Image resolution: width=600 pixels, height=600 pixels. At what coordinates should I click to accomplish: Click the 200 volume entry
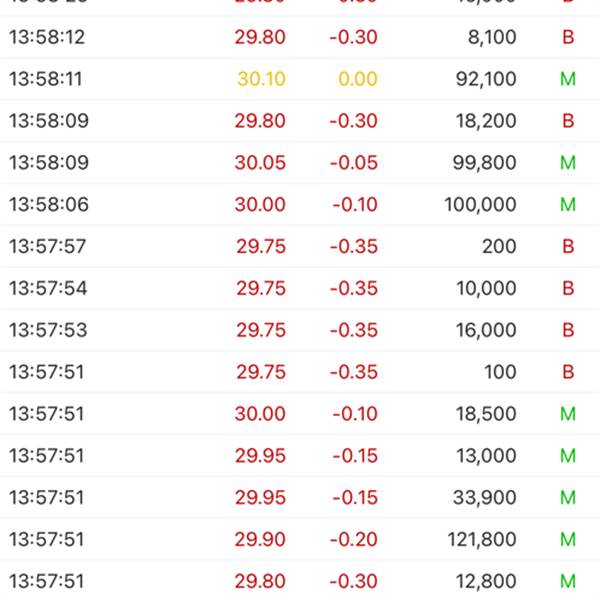click(499, 247)
